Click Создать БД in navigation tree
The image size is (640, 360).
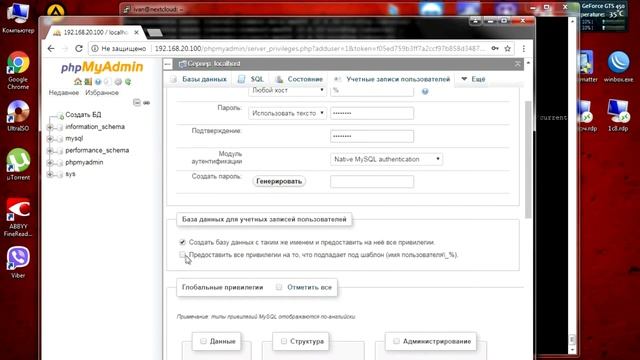(83, 115)
